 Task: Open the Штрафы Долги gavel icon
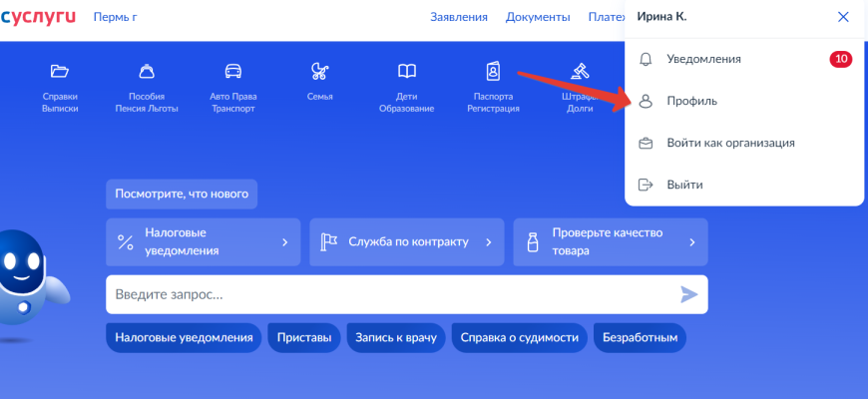pyautogui.click(x=579, y=72)
